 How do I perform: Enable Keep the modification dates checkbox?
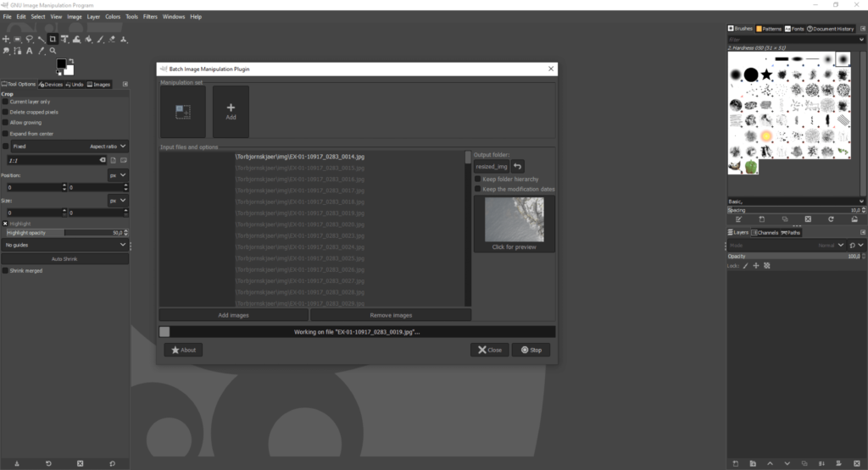(478, 189)
